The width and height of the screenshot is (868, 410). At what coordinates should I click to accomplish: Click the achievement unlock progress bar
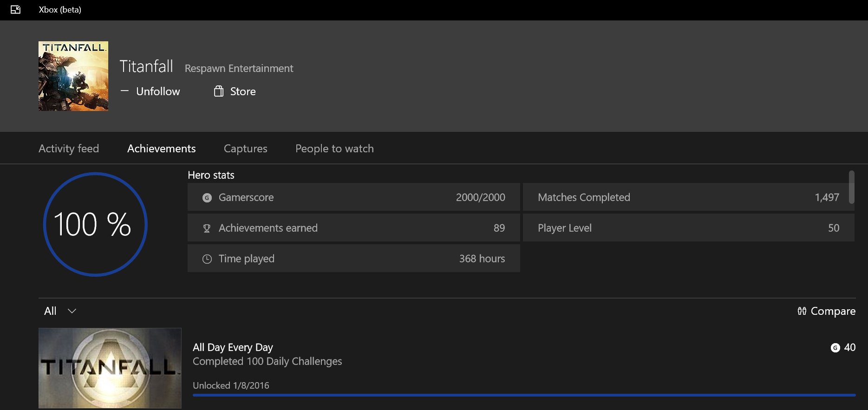tap(524, 395)
